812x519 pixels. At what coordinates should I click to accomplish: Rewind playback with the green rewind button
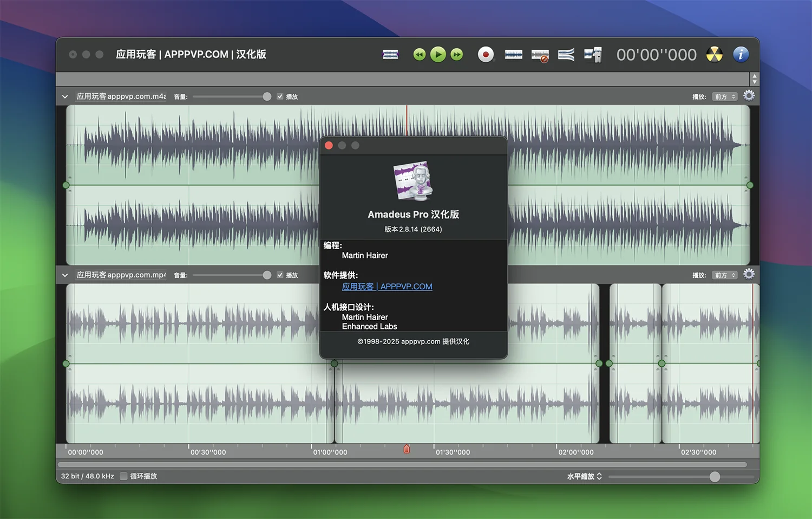420,54
